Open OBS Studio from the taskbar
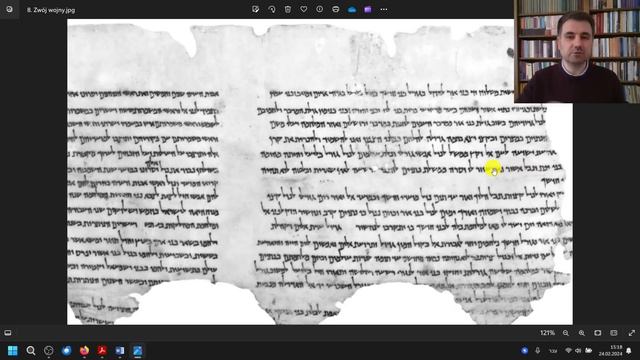This screenshot has height=360, width=640. pyautogui.click(x=49, y=351)
